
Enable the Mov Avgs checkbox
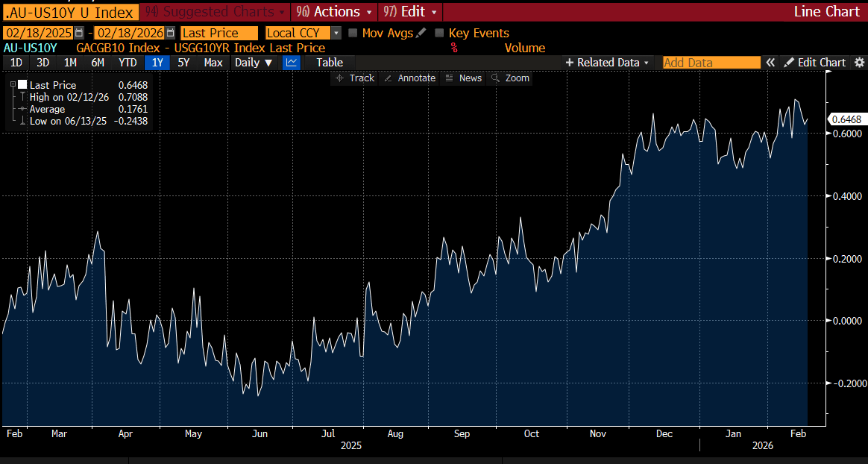353,33
